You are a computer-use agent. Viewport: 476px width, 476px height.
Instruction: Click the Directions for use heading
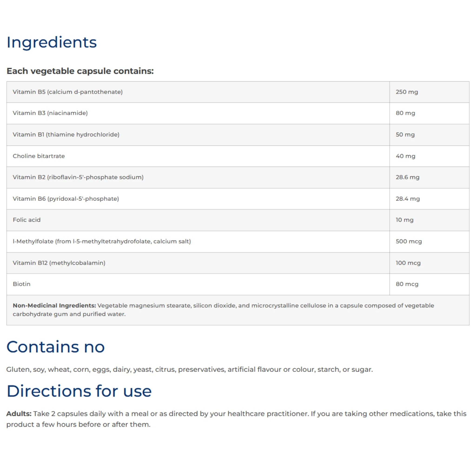(x=79, y=391)
